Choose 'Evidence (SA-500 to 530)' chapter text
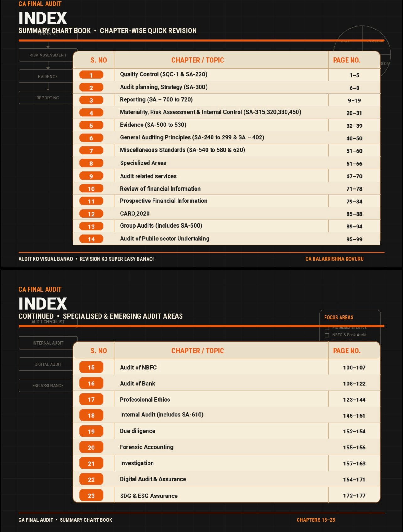Image resolution: width=403 pixels, height=532 pixels. pyautogui.click(x=153, y=125)
